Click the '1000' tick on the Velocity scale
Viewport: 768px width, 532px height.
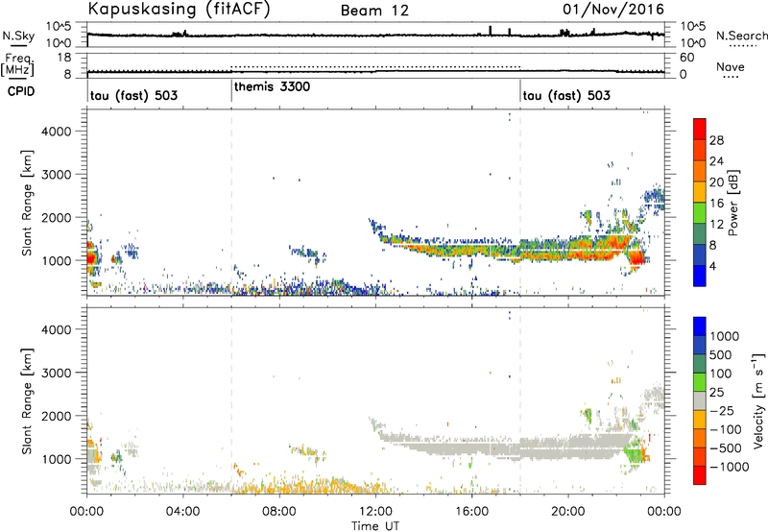(724, 336)
